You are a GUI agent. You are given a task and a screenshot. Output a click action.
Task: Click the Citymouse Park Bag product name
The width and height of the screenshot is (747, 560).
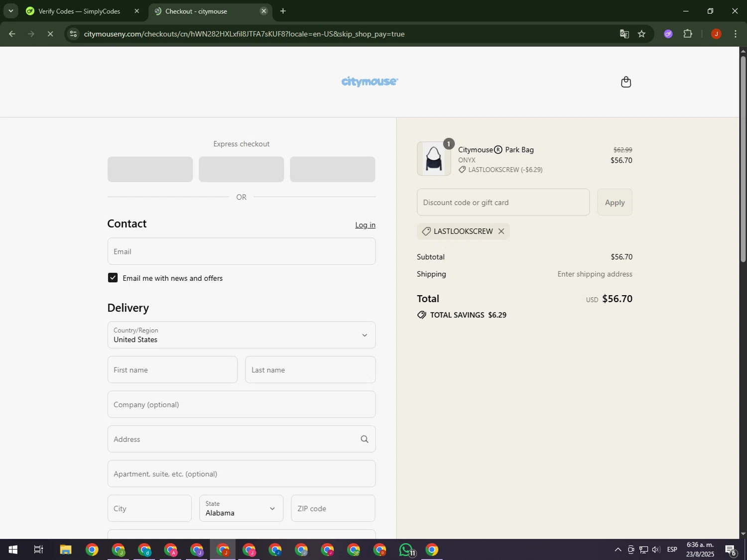click(496, 150)
